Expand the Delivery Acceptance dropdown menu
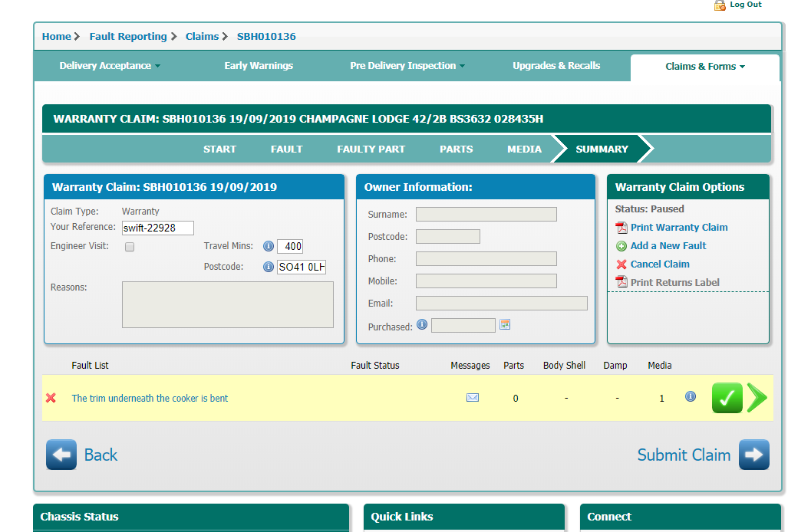This screenshot has height=532, width=811. click(x=110, y=66)
